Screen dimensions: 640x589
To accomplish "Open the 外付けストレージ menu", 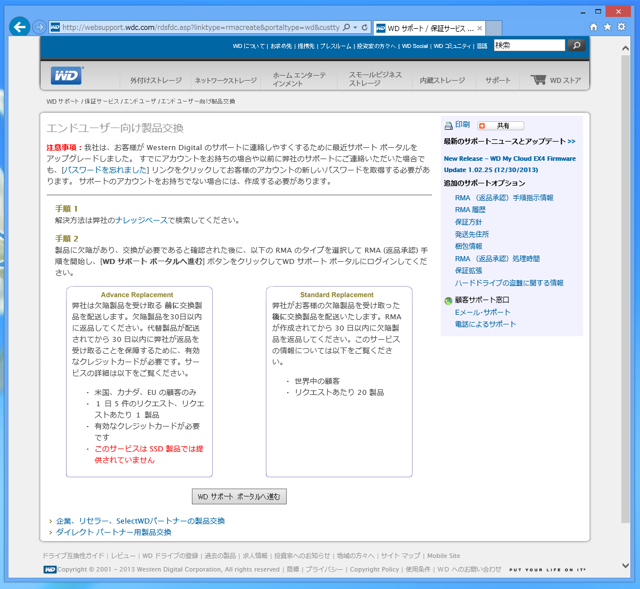I will (x=156, y=80).
